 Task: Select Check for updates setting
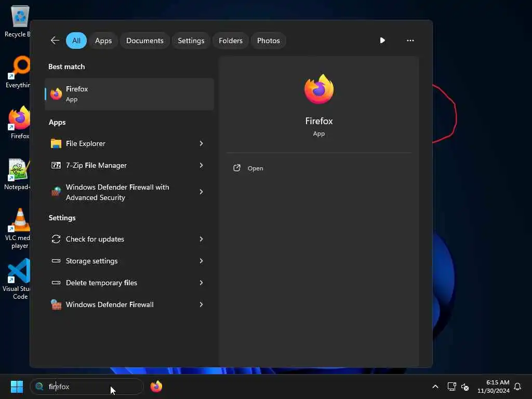pos(129,239)
